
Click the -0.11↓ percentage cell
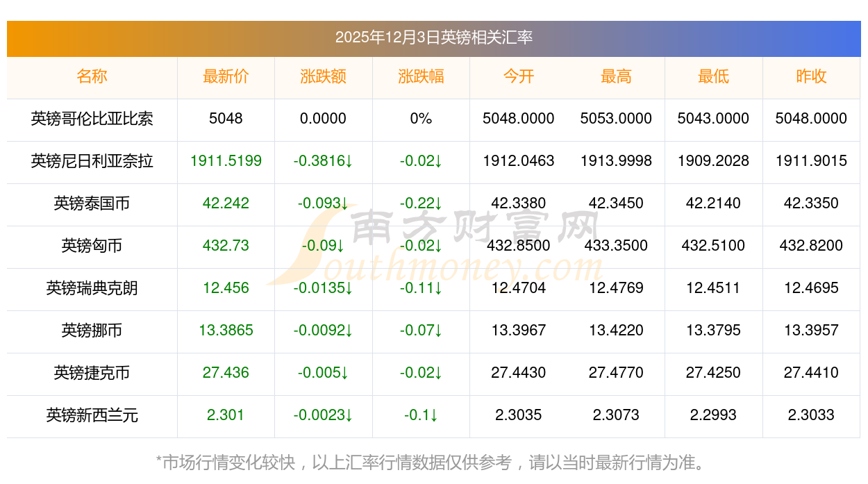421,288
